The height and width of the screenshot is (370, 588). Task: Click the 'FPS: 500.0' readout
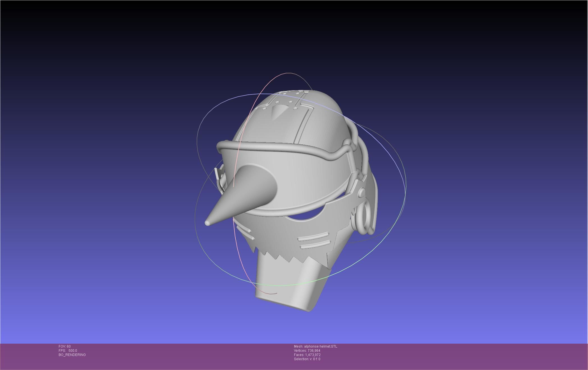pyautogui.click(x=68, y=351)
